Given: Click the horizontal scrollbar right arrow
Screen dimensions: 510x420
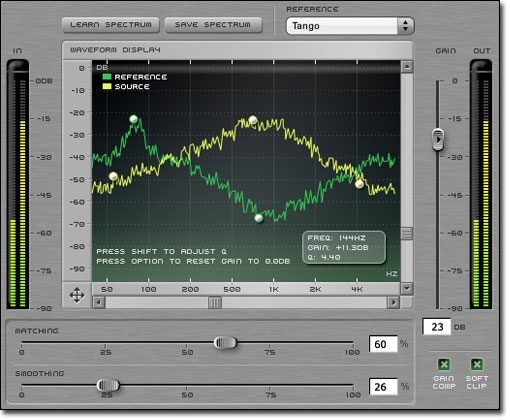Looking at the screenshot, I should click(393, 303).
